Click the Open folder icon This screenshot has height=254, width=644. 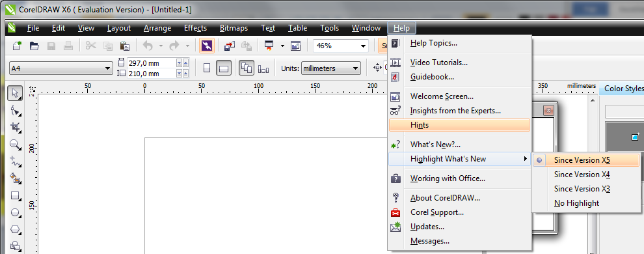click(x=34, y=46)
